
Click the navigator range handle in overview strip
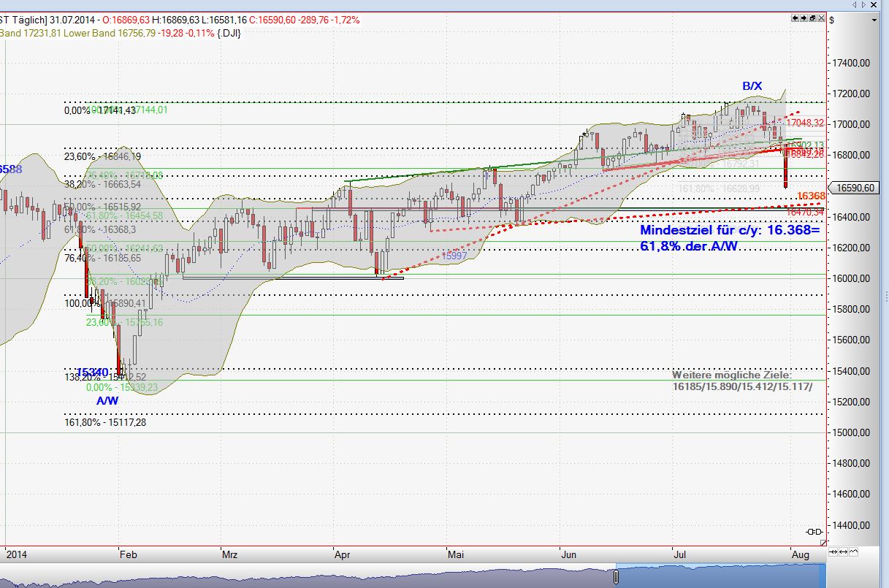[x=616, y=577]
